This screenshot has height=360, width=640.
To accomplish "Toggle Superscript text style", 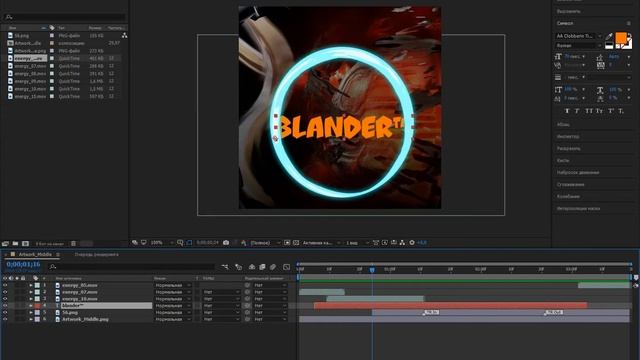I will 611,111.
